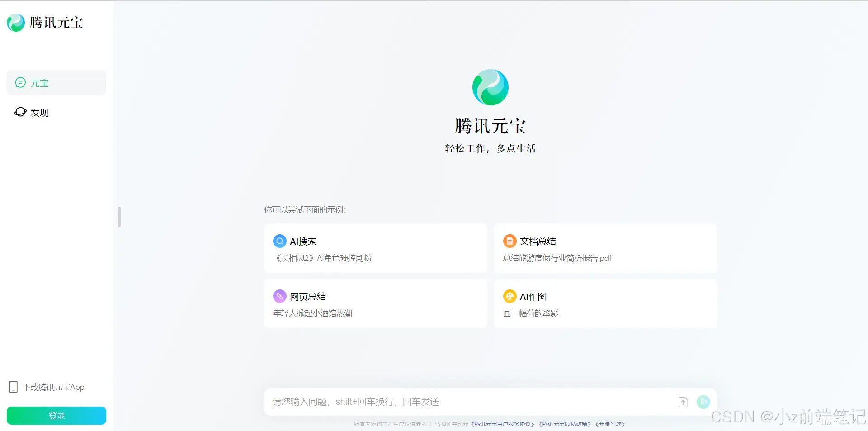Open 开源条款 link in footer
The width and height of the screenshot is (868, 431).
coord(610,424)
